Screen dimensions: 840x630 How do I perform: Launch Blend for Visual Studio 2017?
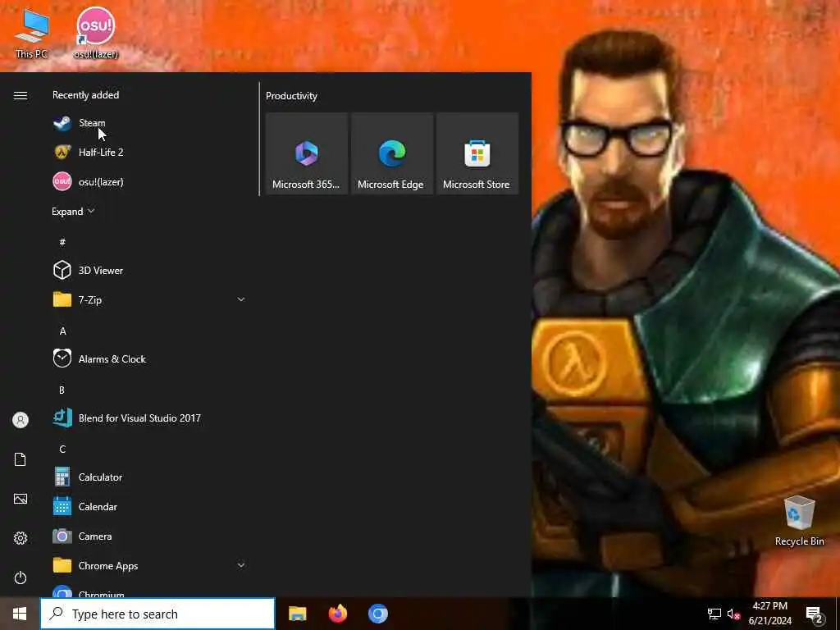point(149,418)
